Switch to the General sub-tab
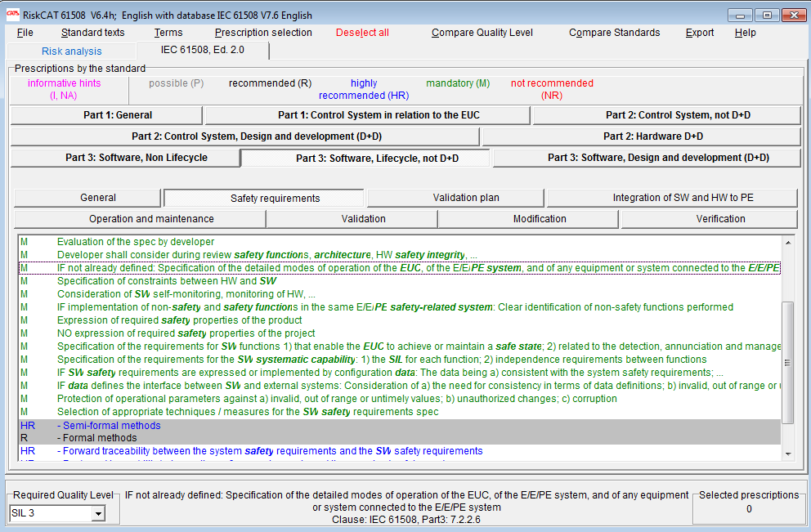The width and height of the screenshot is (811, 532). pos(87,198)
